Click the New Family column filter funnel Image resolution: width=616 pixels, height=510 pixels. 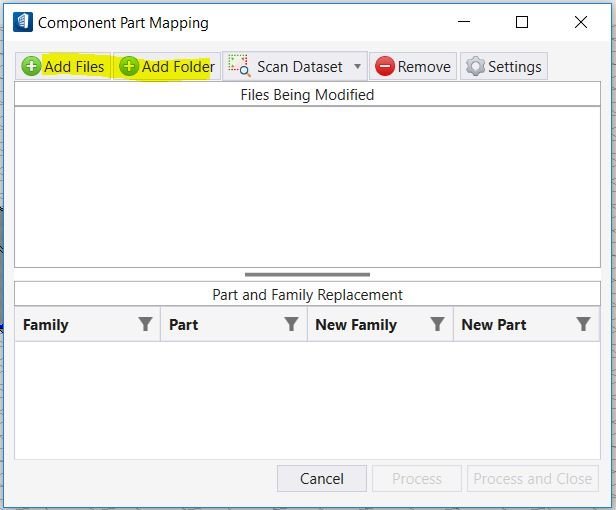tap(437, 324)
